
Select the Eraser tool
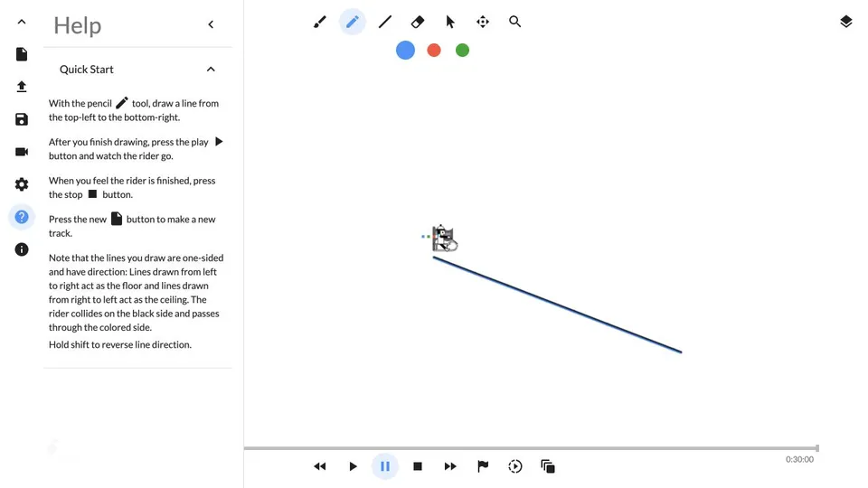point(418,22)
